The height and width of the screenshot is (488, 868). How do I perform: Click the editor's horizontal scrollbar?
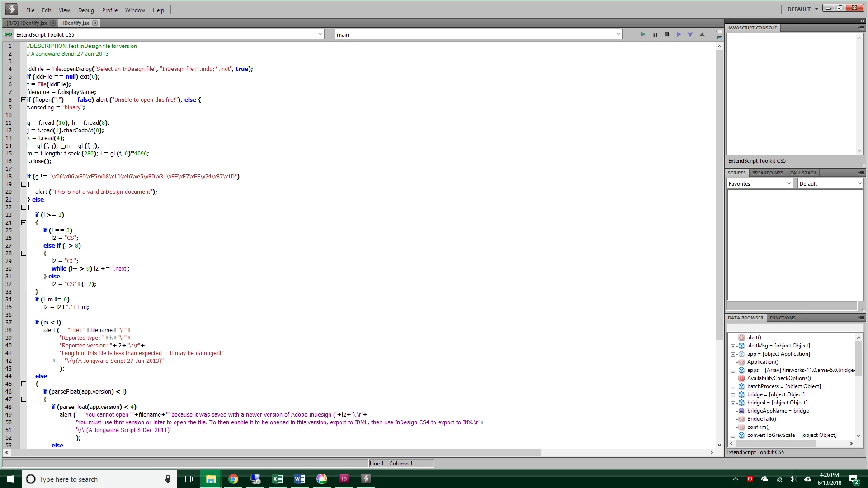click(276, 452)
